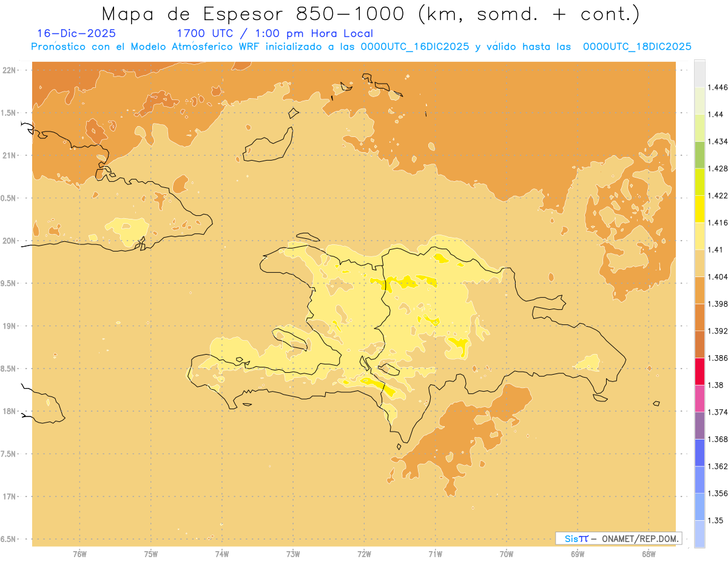The width and height of the screenshot is (728, 562).
Task: Click the 68W longitude label
Action: 649,554
